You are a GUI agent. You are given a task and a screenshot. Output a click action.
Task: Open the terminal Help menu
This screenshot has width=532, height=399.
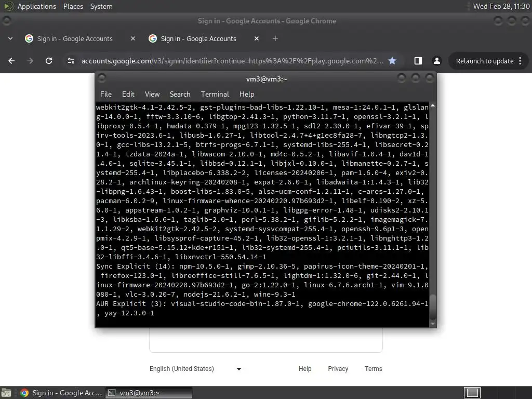247,94
